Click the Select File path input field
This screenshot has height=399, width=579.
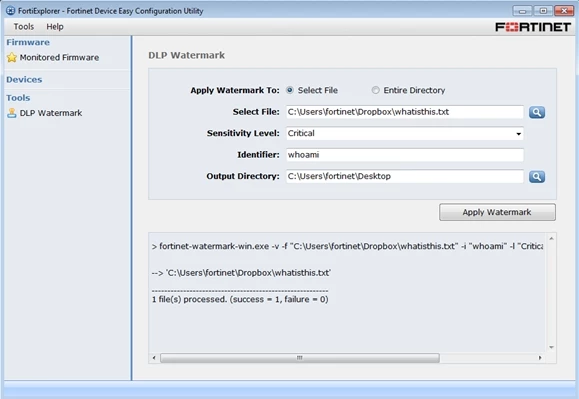point(405,112)
